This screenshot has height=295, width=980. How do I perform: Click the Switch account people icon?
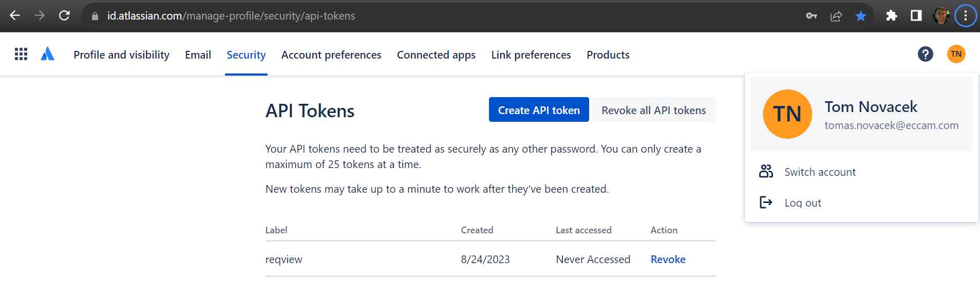click(766, 172)
